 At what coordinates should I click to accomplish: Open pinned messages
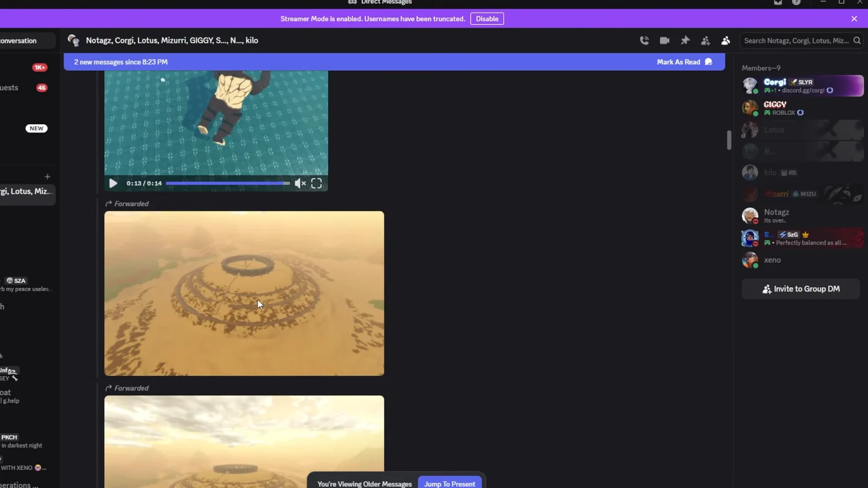685,41
